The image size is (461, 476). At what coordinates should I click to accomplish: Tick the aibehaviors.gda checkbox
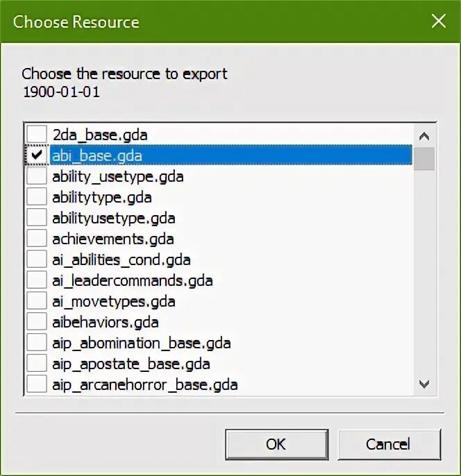coord(37,322)
